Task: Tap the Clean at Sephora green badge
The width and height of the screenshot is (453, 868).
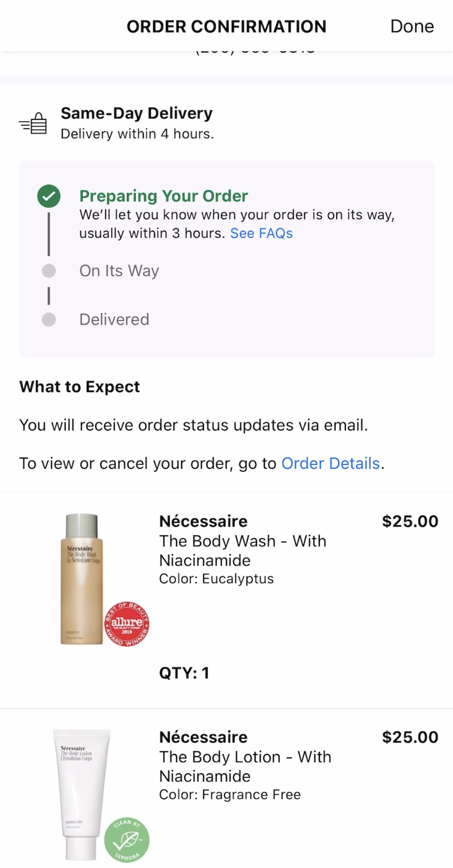Action: click(x=127, y=839)
